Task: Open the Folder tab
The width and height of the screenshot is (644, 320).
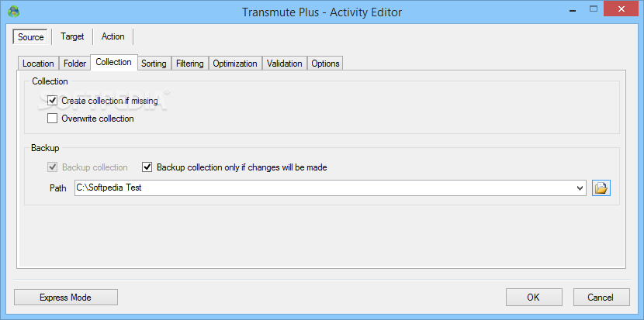Action: click(74, 64)
